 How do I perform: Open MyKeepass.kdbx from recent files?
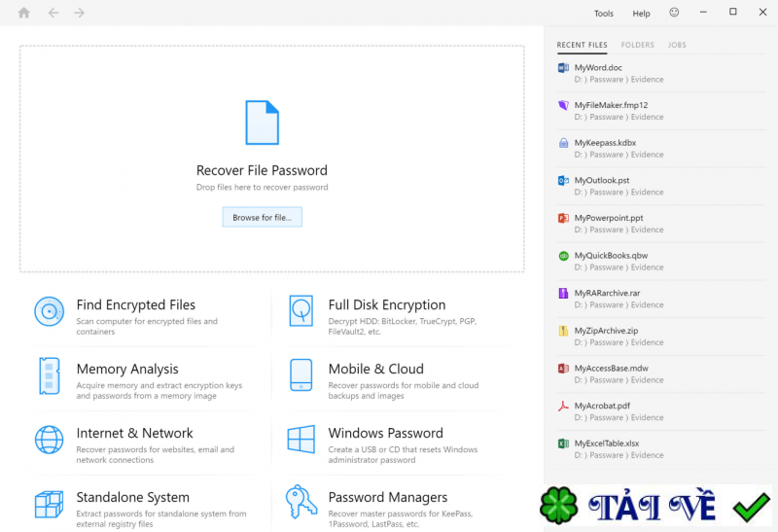click(605, 143)
